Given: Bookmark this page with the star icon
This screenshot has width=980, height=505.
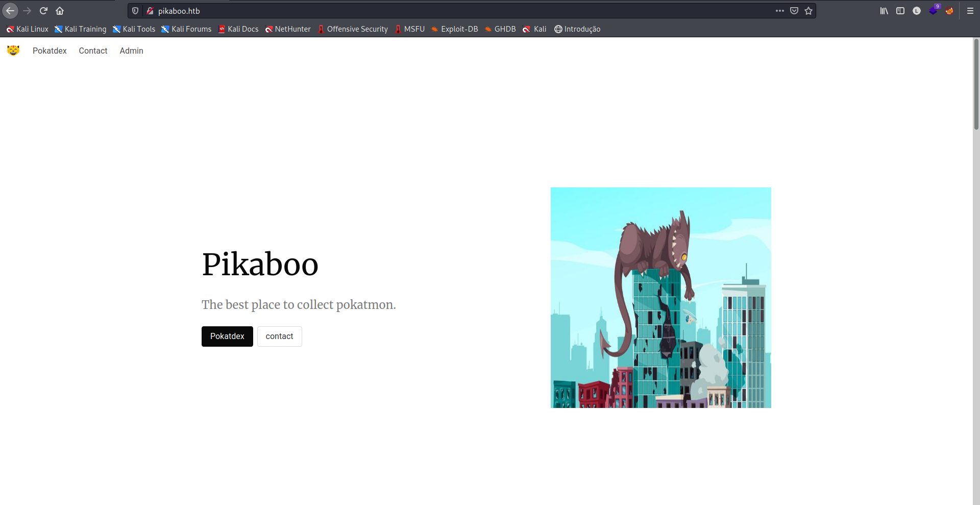Looking at the screenshot, I should pos(808,11).
